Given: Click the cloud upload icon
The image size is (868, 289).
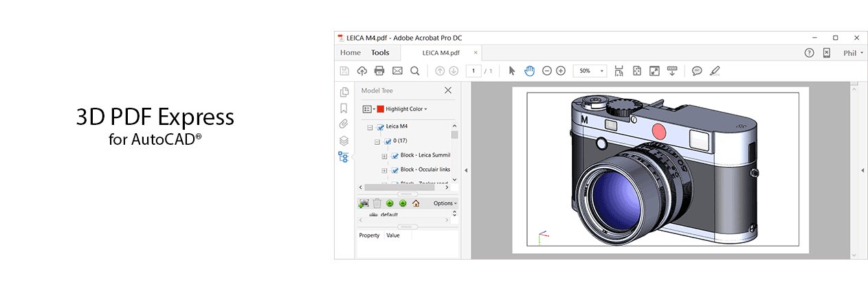Looking at the screenshot, I should point(362,71).
